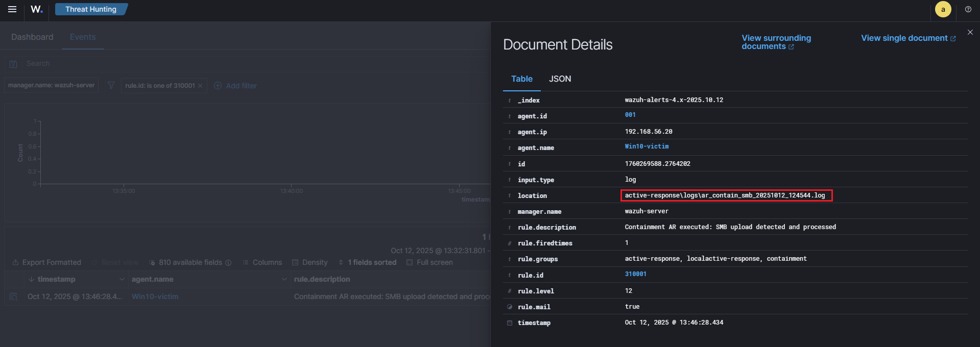Open the Density display options
This screenshot has height=347, width=980.
coord(309,262)
